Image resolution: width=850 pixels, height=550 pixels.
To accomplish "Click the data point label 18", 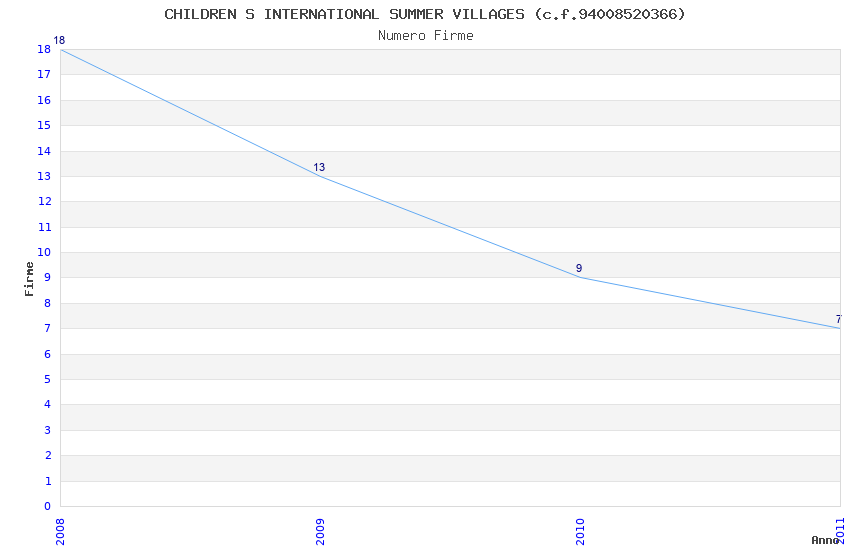I will pyautogui.click(x=59, y=41).
